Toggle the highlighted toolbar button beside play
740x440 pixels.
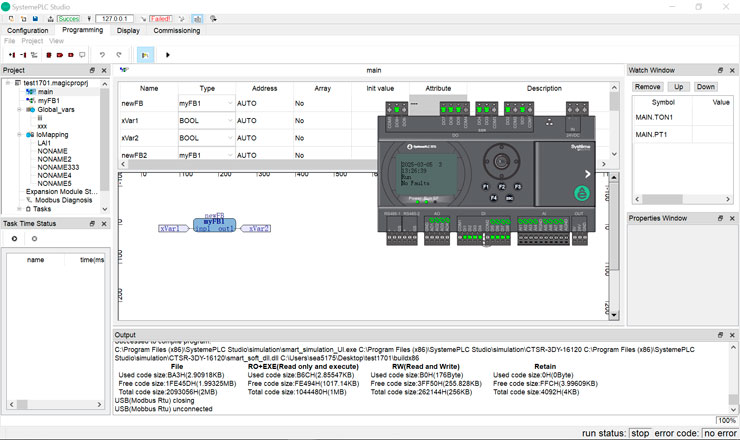pos(145,55)
